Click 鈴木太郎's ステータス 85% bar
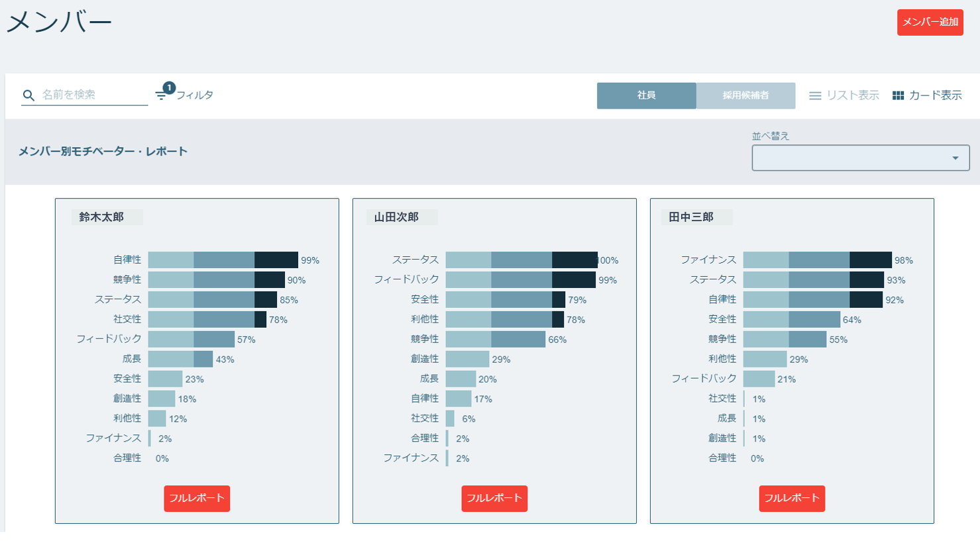Viewport: 980px width, 541px height. pos(212,299)
